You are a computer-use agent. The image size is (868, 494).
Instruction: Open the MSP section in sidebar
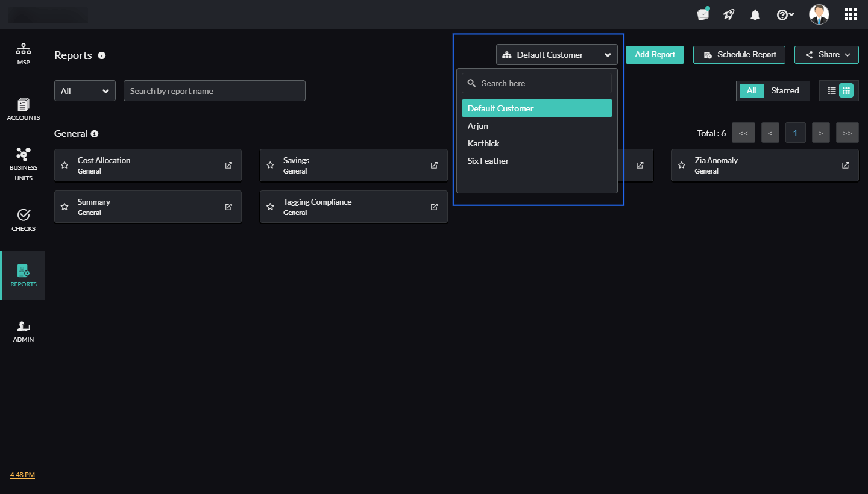click(x=23, y=54)
